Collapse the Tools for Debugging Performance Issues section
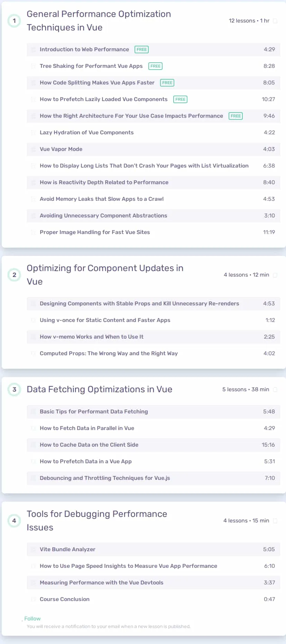The width and height of the screenshot is (286, 644). [x=97, y=521]
